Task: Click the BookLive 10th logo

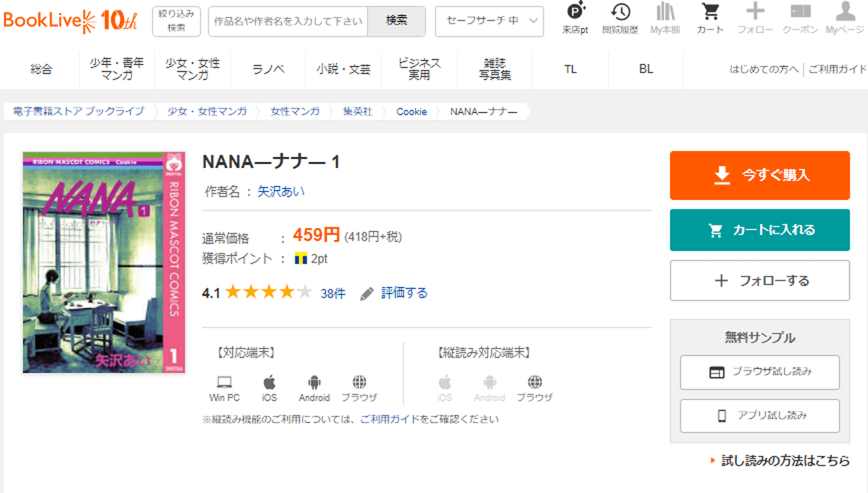Action: click(71, 21)
